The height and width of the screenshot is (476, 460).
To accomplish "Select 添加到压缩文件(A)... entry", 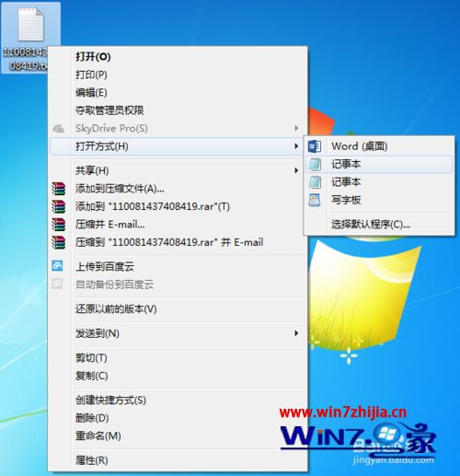I will point(178,189).
